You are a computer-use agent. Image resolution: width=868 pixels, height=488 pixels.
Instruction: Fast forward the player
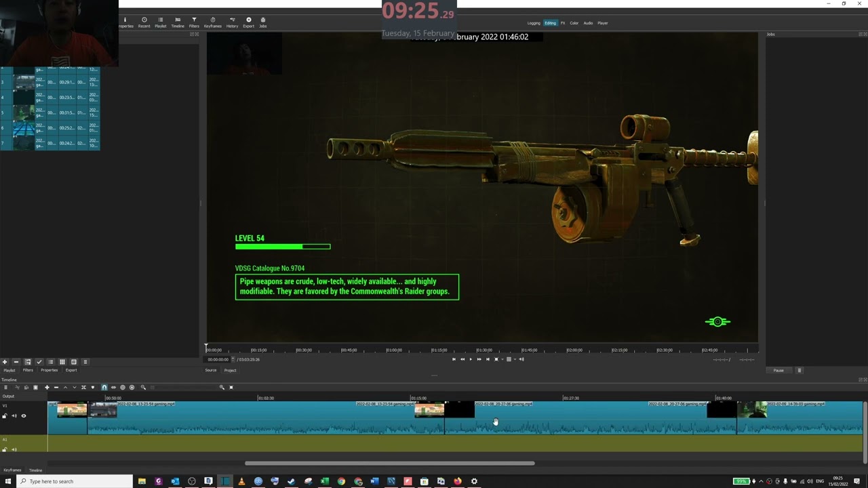pyautogui.click(x=479, y=359)
